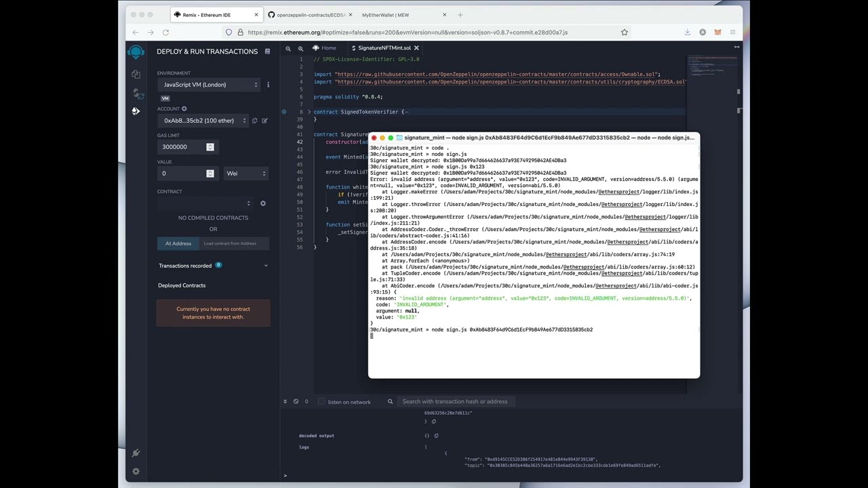Screen dimensions: 868x488
Task: Click sign message icon next to account
Action: pyautogui.click(x=264, y=121)
